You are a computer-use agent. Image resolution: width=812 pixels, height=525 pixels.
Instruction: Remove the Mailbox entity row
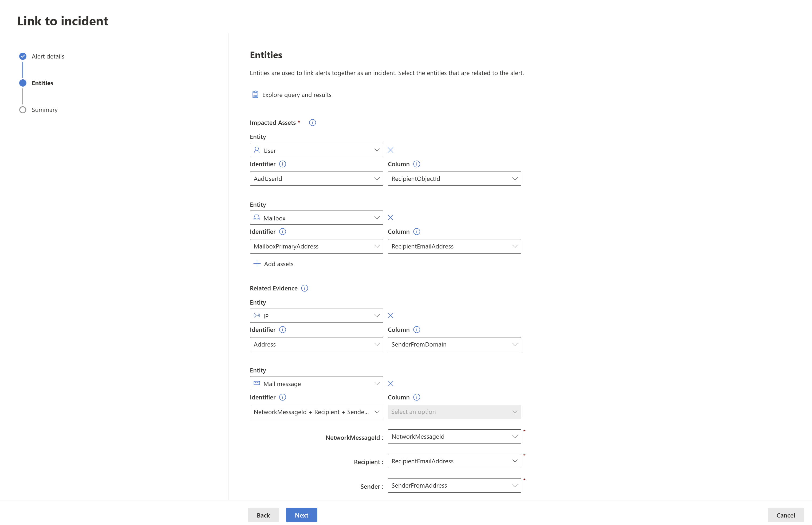(x=390, y=218)
